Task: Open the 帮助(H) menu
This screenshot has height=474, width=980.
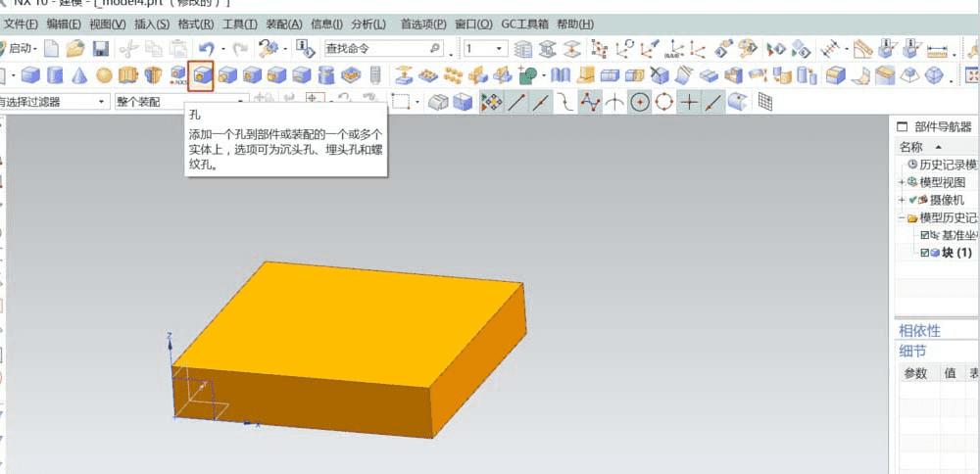Action: pos(575,24)
